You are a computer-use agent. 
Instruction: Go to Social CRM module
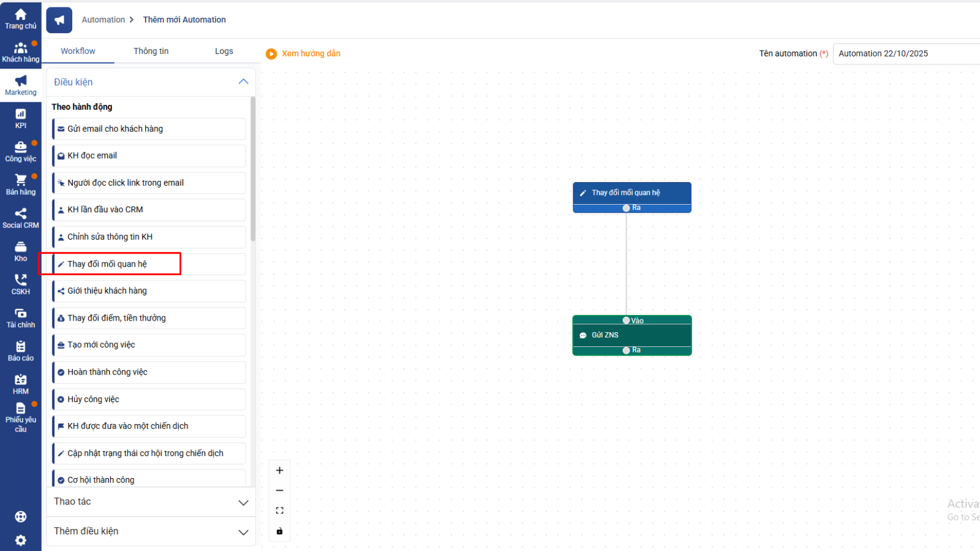[21, 218]
